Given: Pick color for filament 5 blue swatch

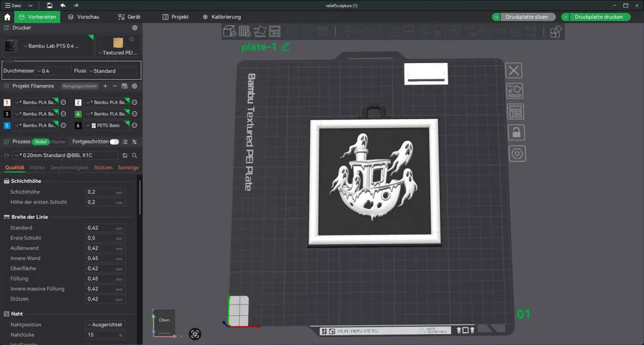Looking at the screenshot, I should pyautogui.click(x=7, y=126).
